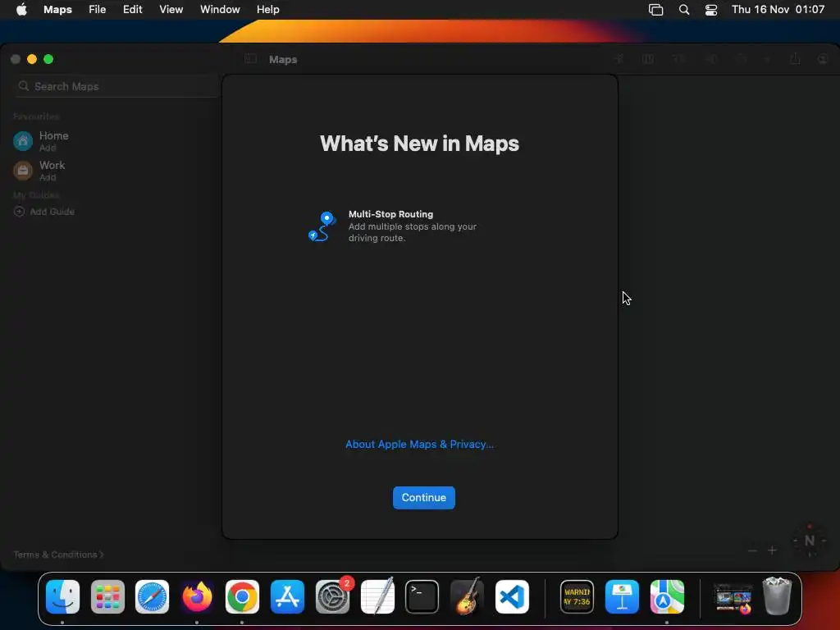Open the account profile icon in toolbar
The height and width of the screenshot is (630, 840).
[x=824, y=59]
